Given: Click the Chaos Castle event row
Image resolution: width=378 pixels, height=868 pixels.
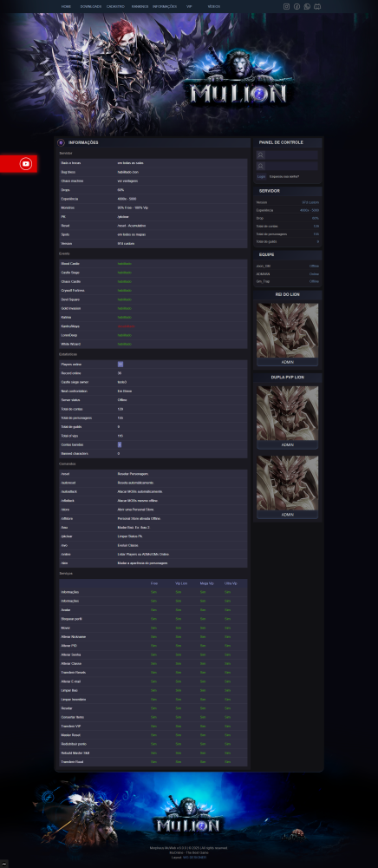Looking at the screenshot, I should click(x=153, y=282).
